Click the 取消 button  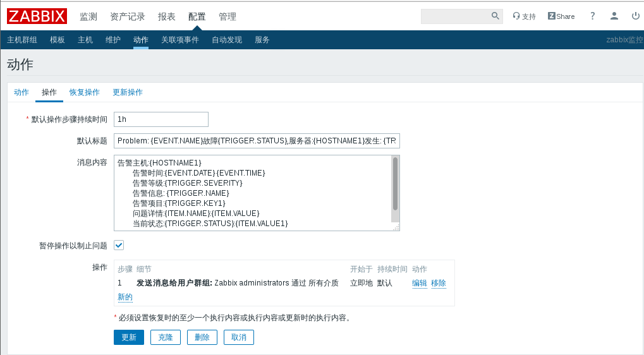239,337
